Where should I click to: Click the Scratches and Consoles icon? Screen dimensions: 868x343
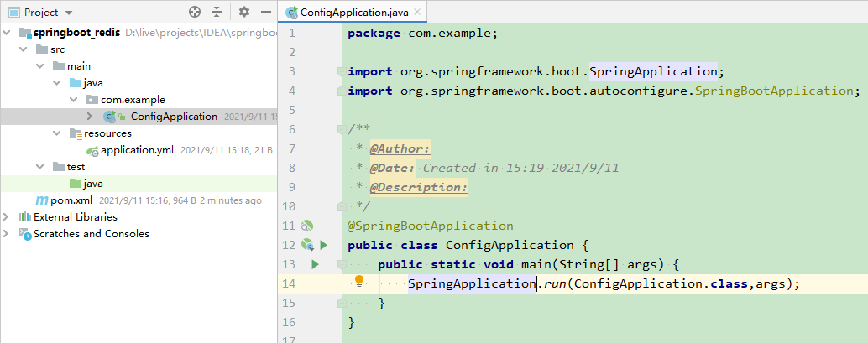click(25, 234)
